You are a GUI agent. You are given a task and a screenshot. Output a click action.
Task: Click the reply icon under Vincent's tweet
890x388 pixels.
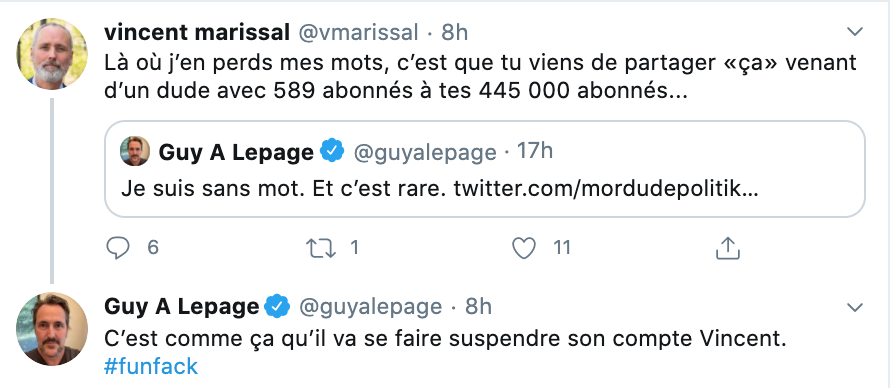pyautogui.click(x=118, y=248)
